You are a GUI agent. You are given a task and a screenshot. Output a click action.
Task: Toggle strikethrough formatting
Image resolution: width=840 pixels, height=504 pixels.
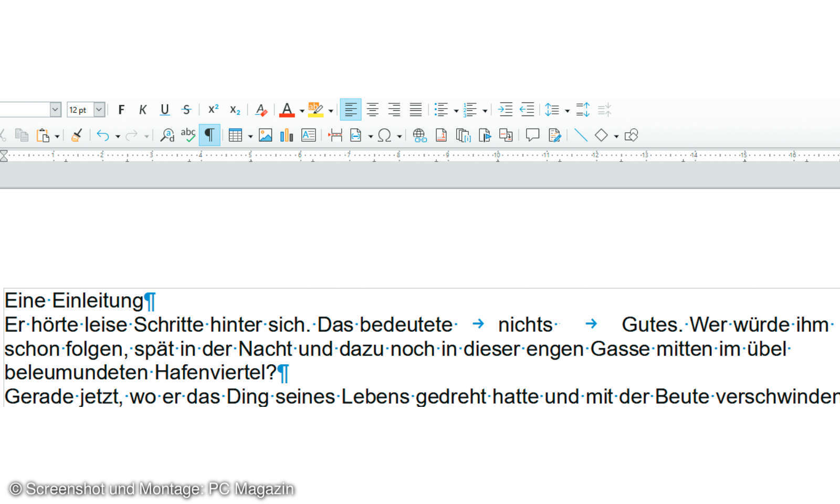pyautogui.click(x=186, y=110)
